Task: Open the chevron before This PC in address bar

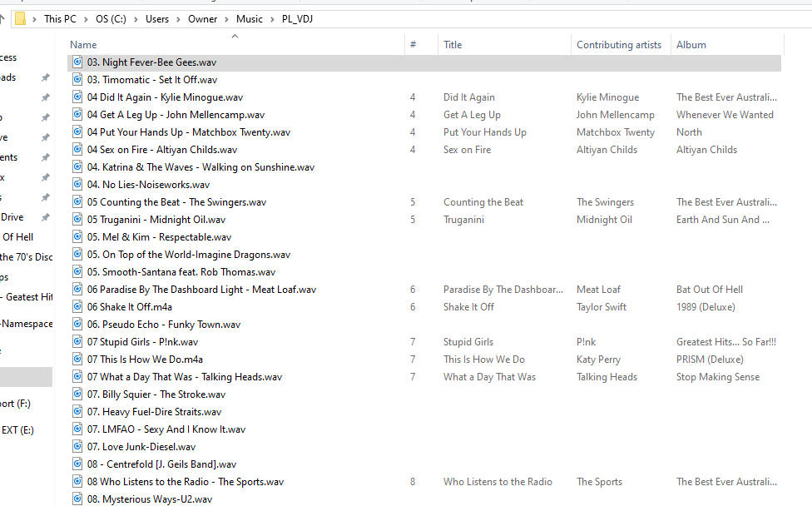Action: tap(34, 19)
